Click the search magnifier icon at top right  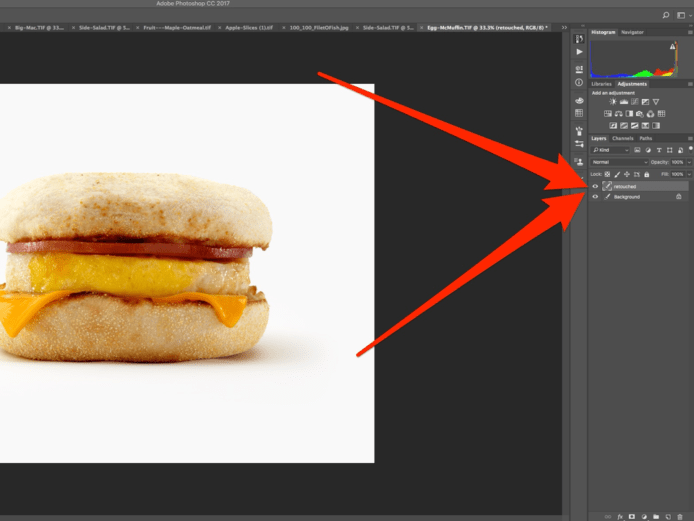pos(666,16)
